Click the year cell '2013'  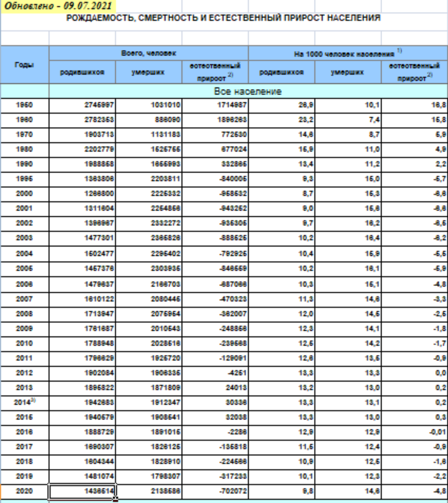tap(24, 387)
